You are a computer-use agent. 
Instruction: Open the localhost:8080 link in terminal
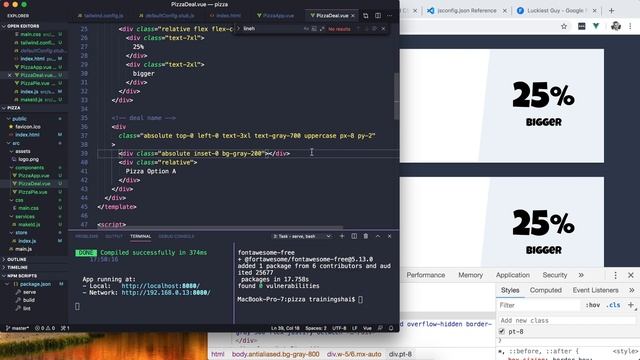click(160, 286)
